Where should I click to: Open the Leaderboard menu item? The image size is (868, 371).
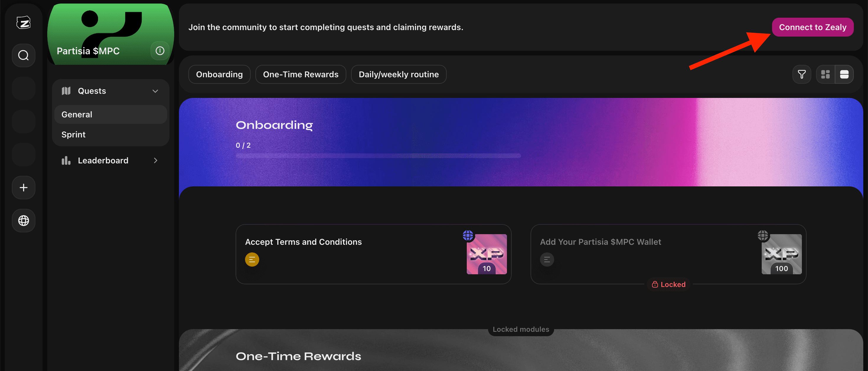click(x=103, y=161)
